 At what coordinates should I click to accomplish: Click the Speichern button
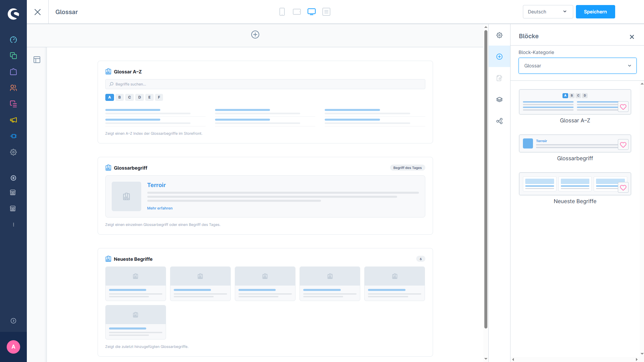(595, 12)
